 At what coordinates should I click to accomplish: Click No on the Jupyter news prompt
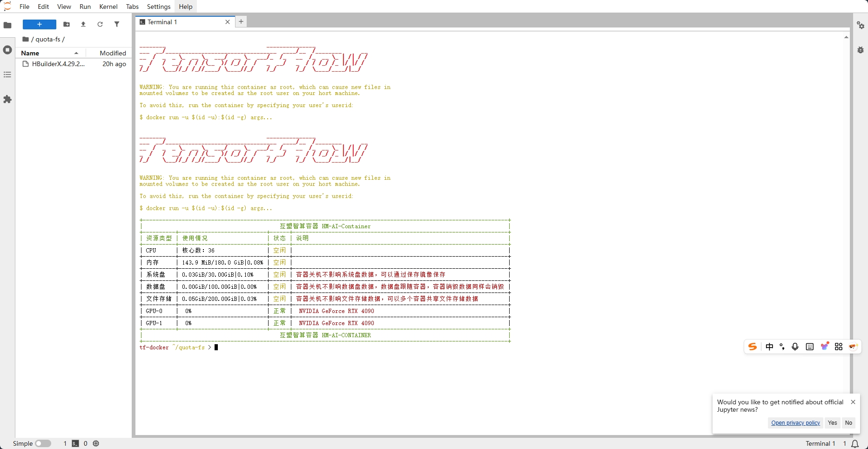click(x=848, y=423)
